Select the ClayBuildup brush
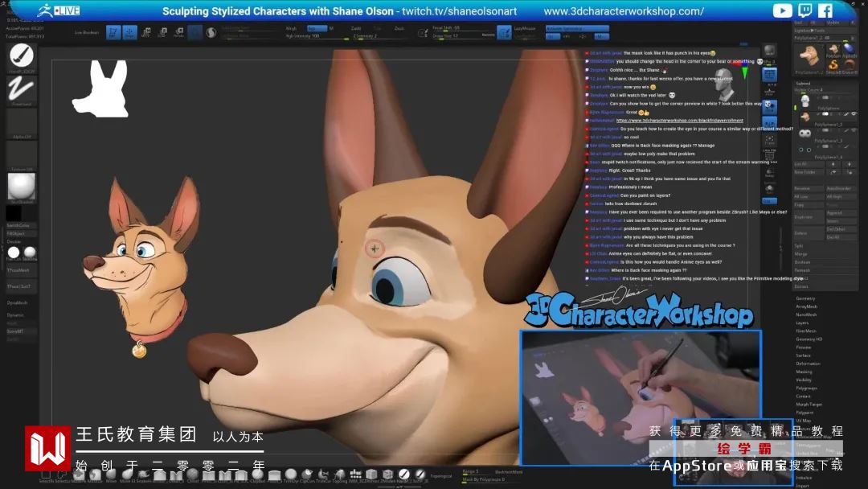Viewport: 868px width, 489px height. point(257,475)
